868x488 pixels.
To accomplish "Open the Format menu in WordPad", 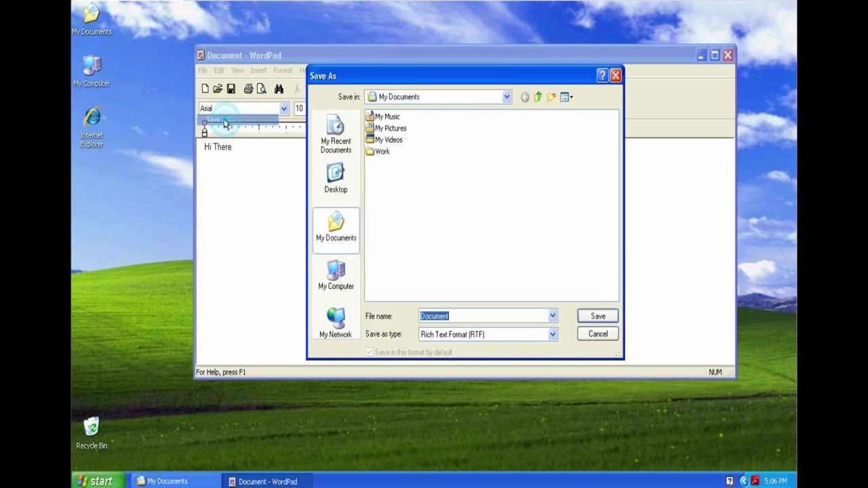I will click(x=283, y=70).
